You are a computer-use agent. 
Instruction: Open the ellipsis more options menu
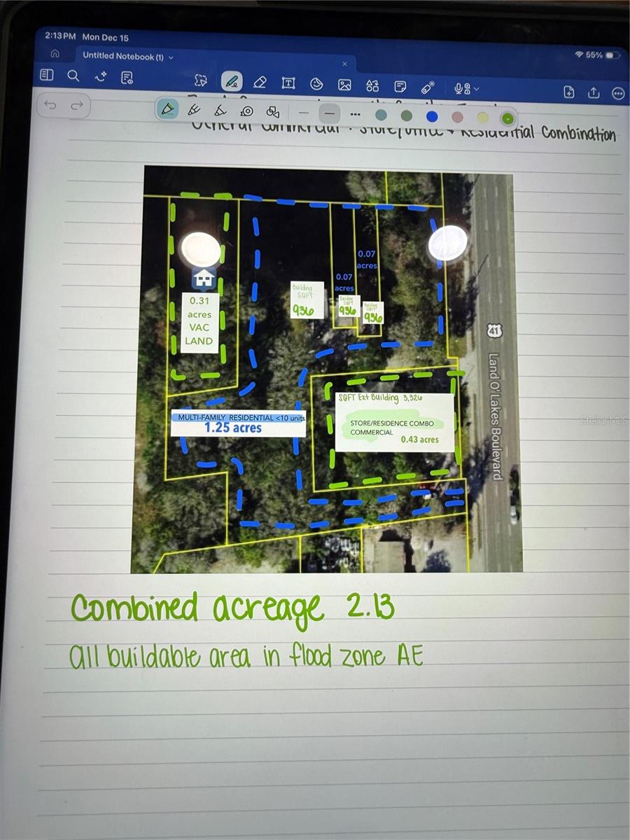(617, 93)
